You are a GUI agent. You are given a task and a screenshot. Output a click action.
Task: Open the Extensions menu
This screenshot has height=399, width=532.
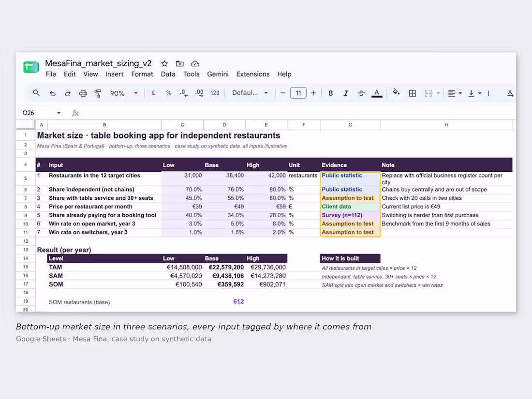[x=253, y=74]
